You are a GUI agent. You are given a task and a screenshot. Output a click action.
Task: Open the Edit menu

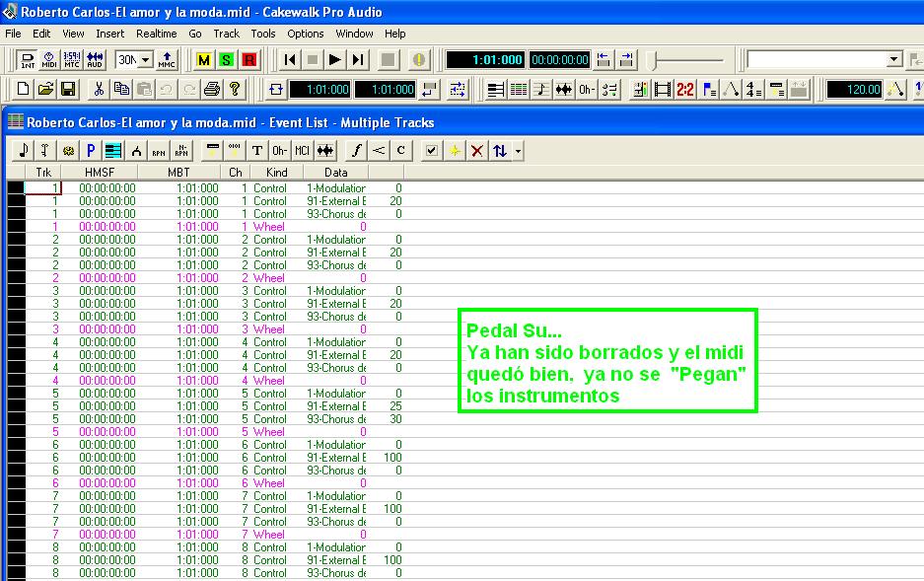[41, 34]
